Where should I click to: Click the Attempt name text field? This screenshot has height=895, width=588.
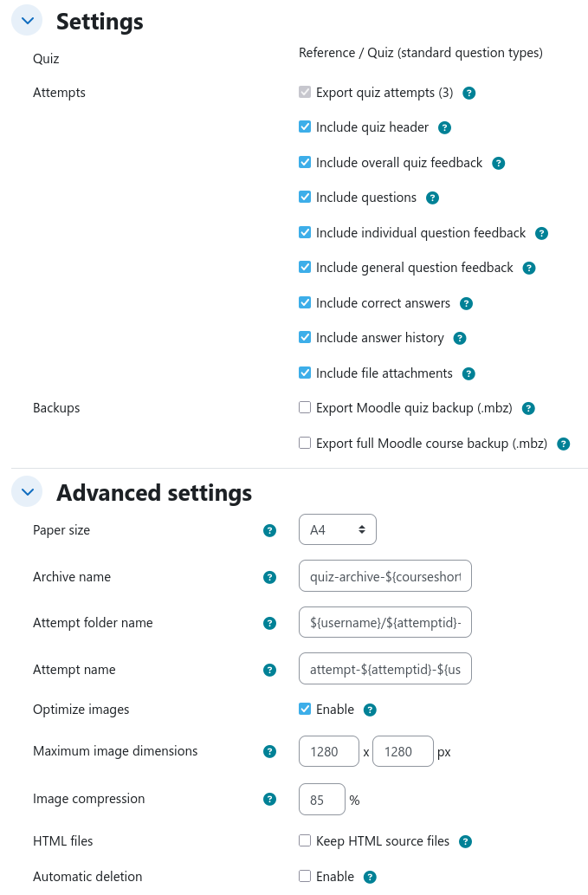384,669
